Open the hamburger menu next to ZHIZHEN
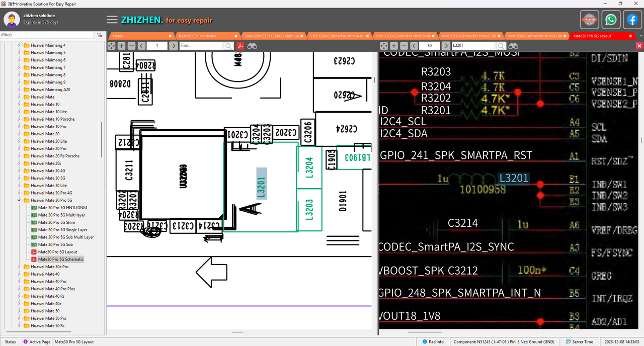The height and width of the screenshot is (346, 644). tap(112, 20)
